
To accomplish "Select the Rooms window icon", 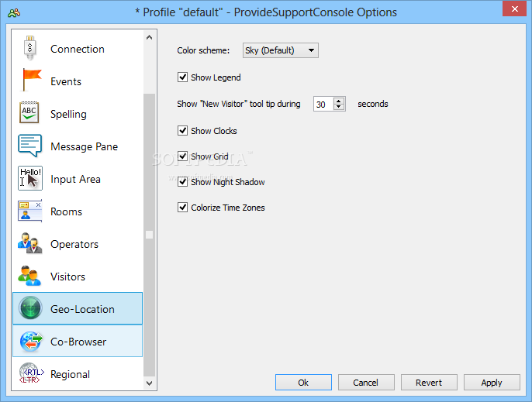I will (29, 211).
